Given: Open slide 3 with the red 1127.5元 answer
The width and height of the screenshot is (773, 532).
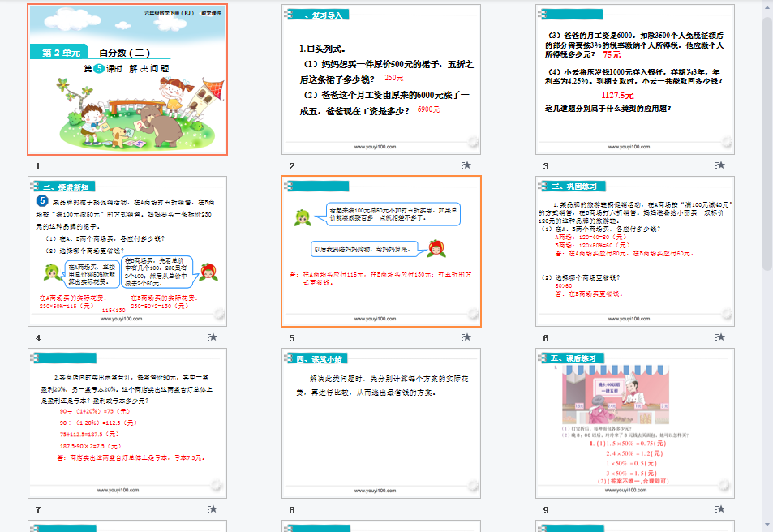Looking at the screenshot, I should click(x=635, y=79).
